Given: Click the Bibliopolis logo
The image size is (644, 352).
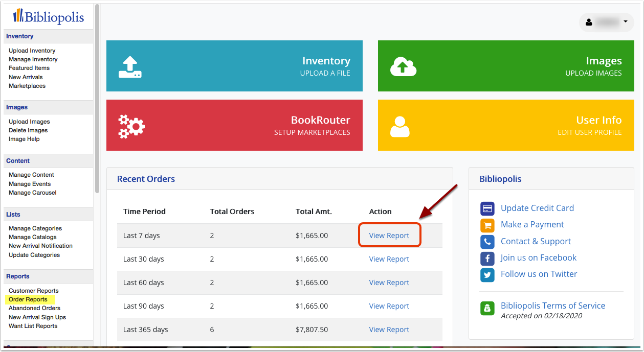Looking at the screenshot, I should pyautogui.click(x=49, y=17).
